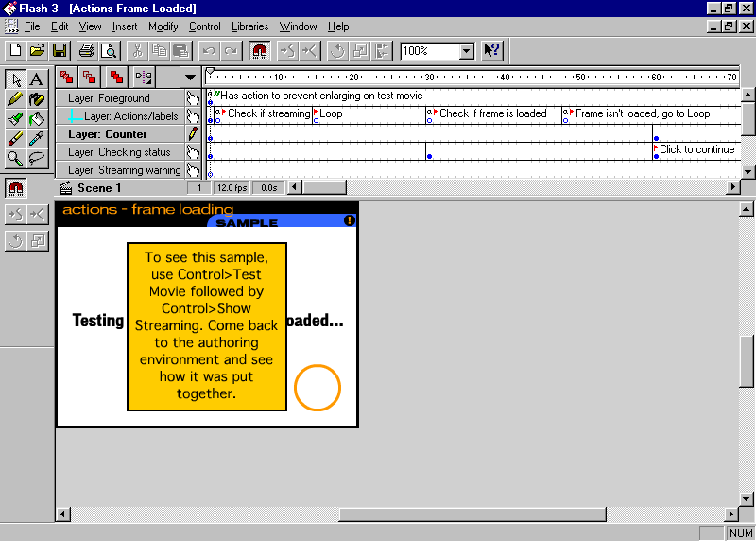756x541 pixels.
Task: Click the Rotate modifier in the tool options
Action: (16, 240)
